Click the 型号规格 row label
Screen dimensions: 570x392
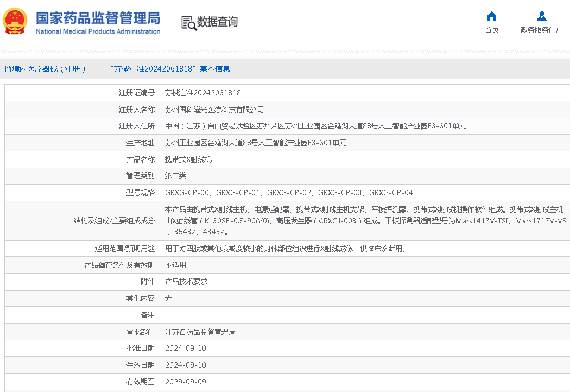pyautogui.click(x=140, y=192)
